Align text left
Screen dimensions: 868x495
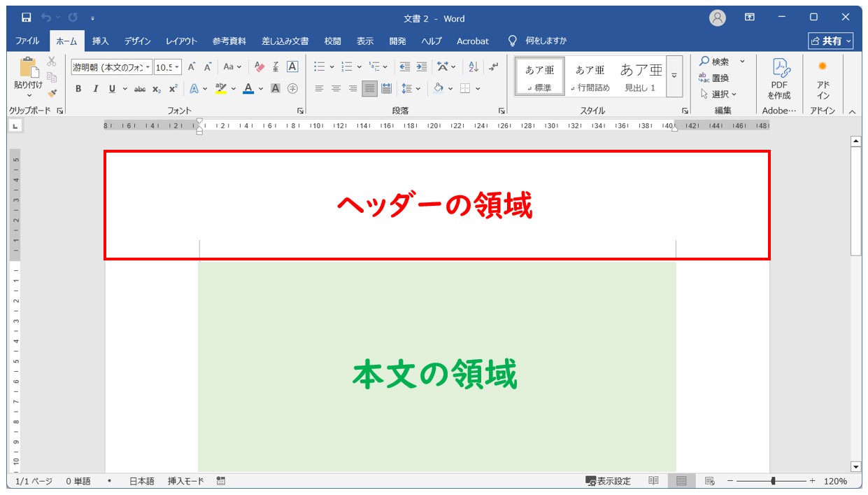coord(320,89)
